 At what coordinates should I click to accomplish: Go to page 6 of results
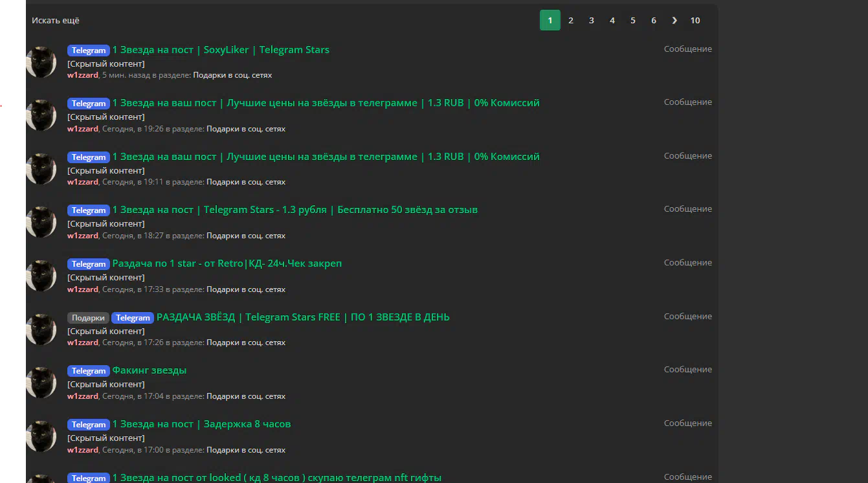[654, 20]
